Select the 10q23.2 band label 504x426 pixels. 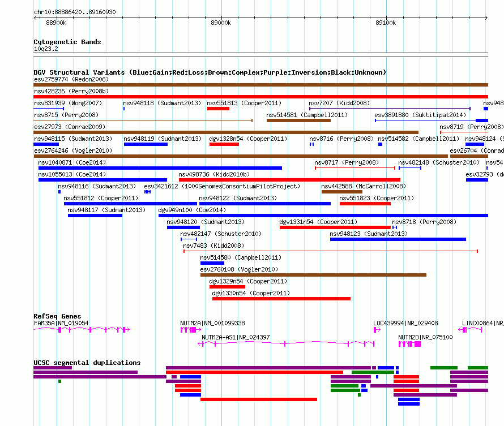(x=46, y=49)
